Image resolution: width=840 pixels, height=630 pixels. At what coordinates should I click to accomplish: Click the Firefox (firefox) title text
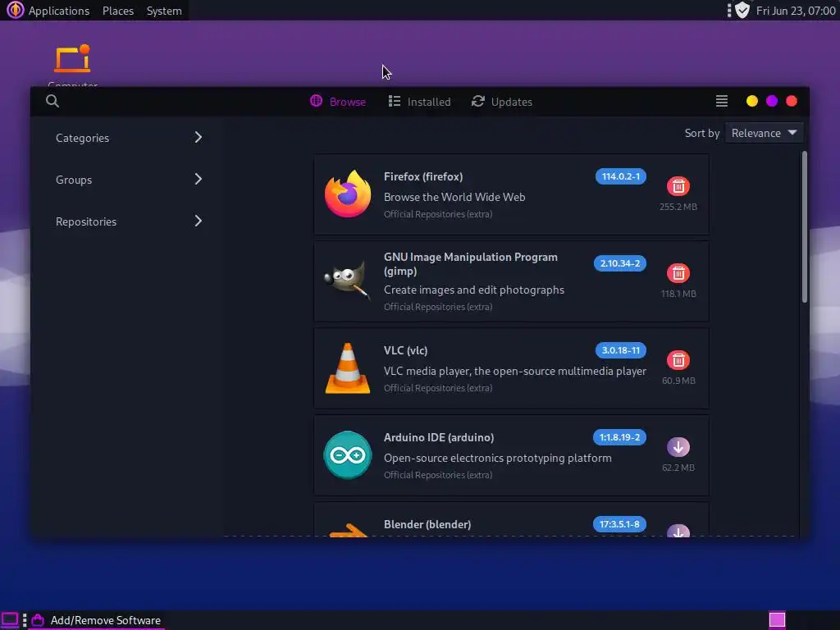pos(423,176)
